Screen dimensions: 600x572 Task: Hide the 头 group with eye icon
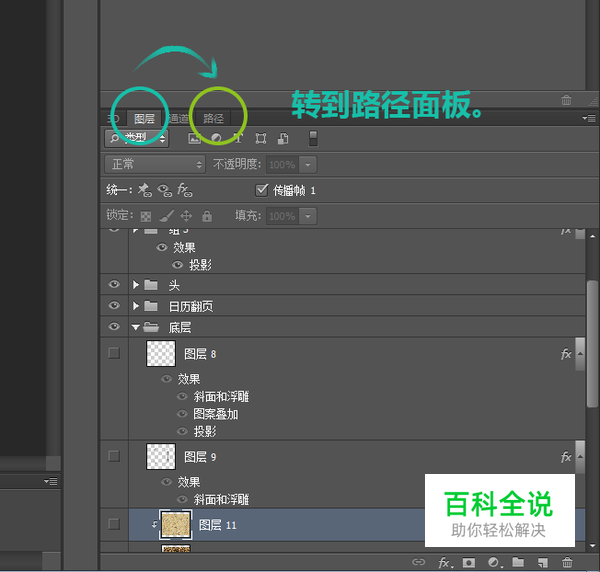pos(114,284)
